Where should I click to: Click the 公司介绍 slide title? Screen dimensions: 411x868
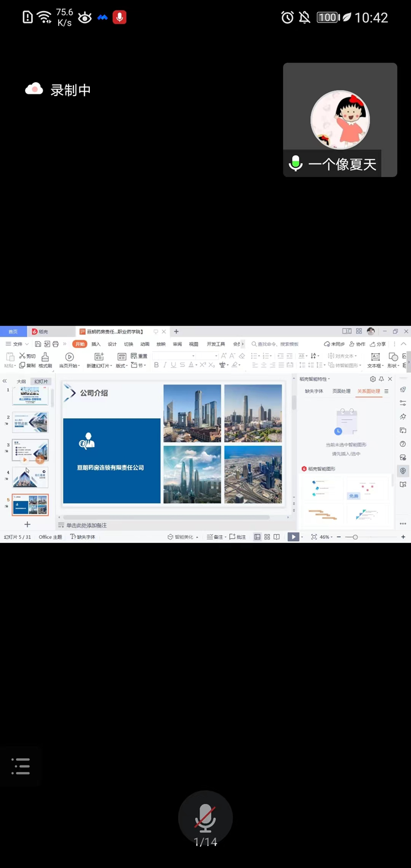(94, 393)
